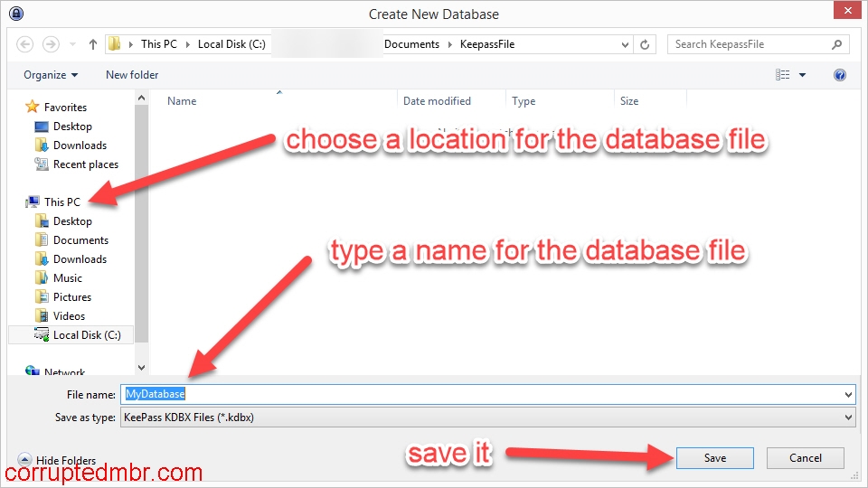
Task: Close the Create New Database dialog
Action: (x=847, y=11)
